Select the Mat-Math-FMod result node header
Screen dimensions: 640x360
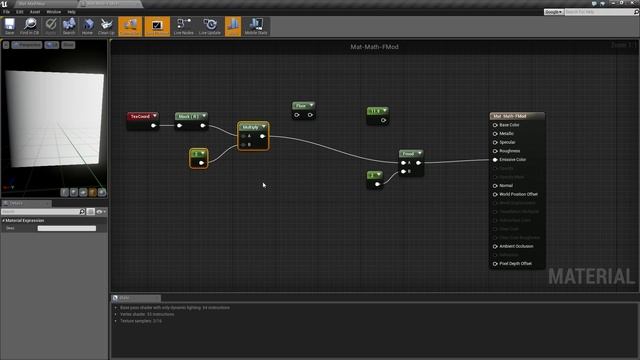(x=517, y=116)
